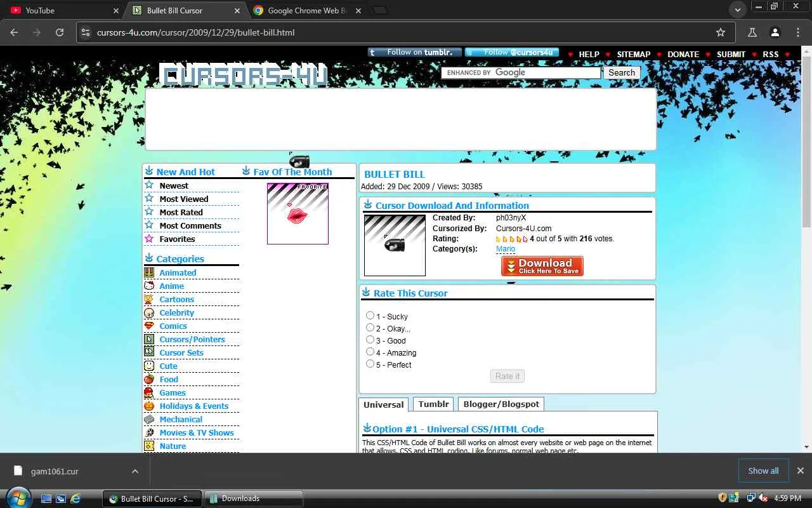The image size is (812, 508).
Task: Select the Mechanical category icon
Action: tap(149, 419)
